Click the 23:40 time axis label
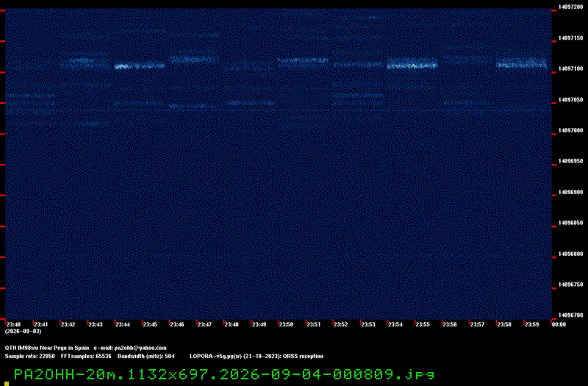 coord(13,324)
